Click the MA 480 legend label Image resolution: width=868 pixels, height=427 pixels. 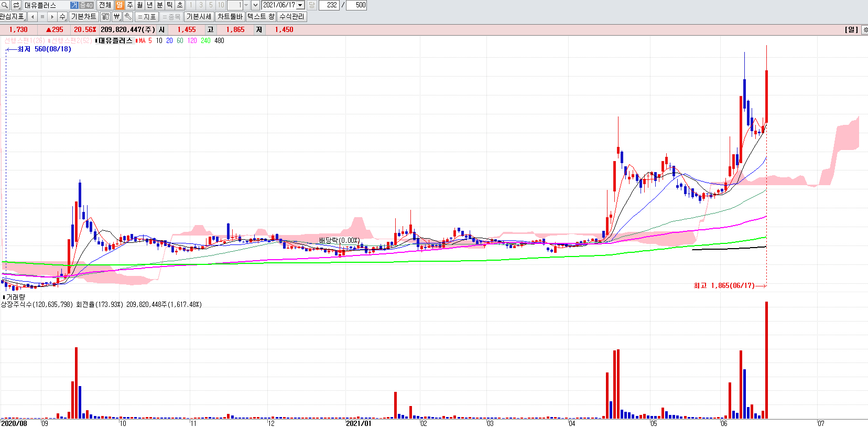tap(219, 40)
